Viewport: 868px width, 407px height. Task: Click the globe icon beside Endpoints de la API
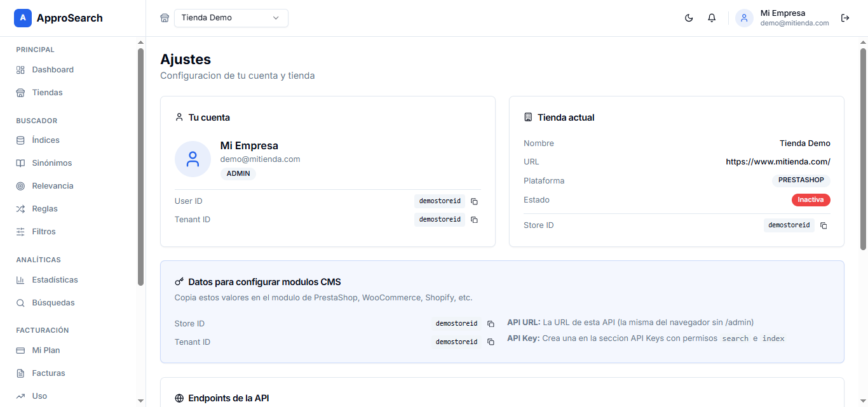(x=179, y=399)
